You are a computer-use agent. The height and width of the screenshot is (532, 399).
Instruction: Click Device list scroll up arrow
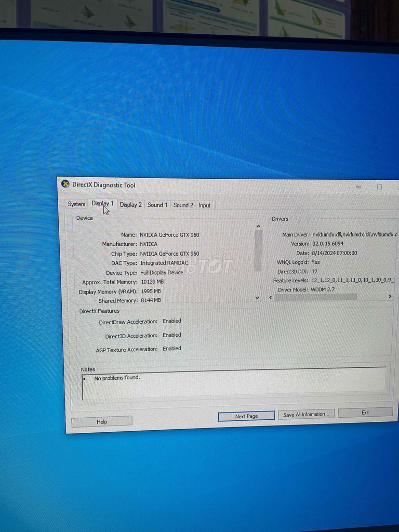click(x=258, y=227)
